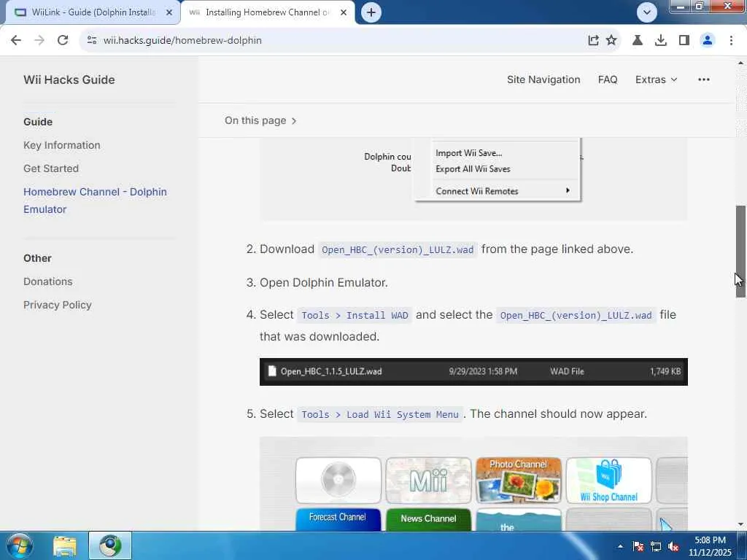
Task: Open the profile avatar menu
Action: click(708, 41)
